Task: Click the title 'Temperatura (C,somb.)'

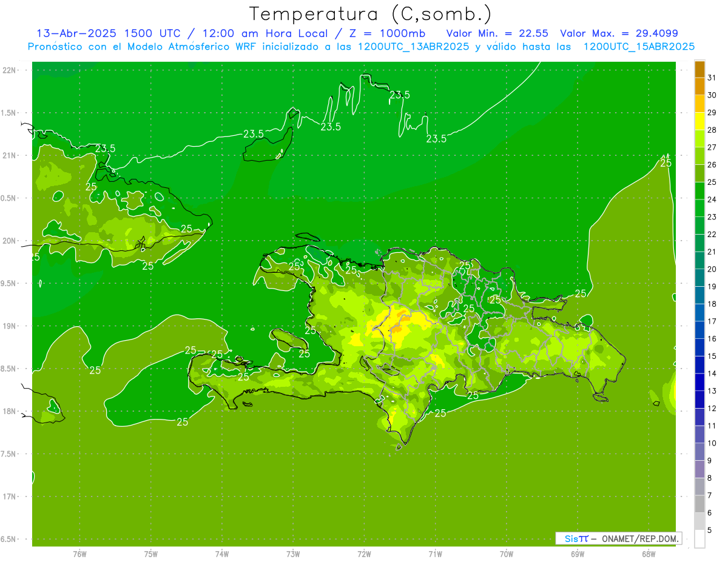Action: (x=371, y=14)
